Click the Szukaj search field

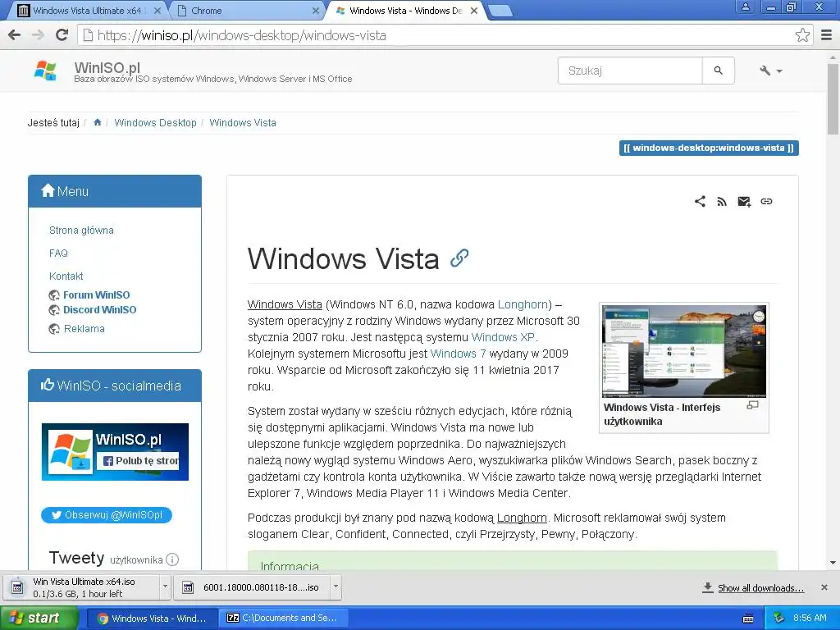630,71
